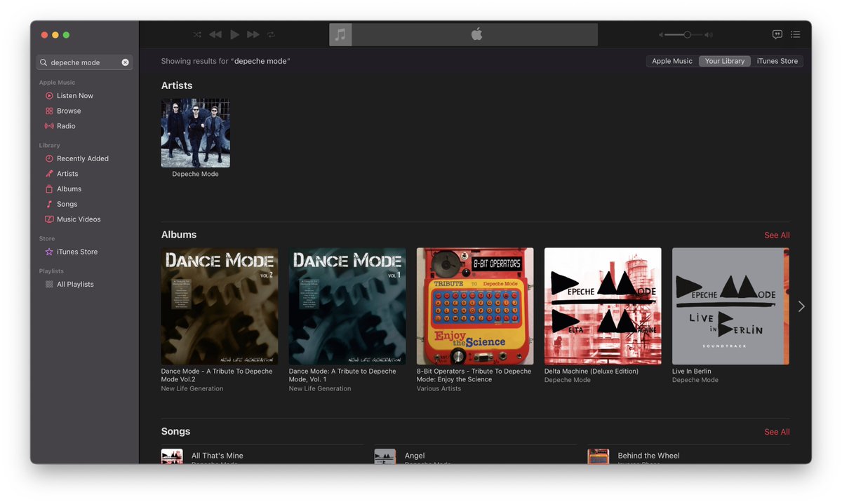Skip to next track

point(253,34)
